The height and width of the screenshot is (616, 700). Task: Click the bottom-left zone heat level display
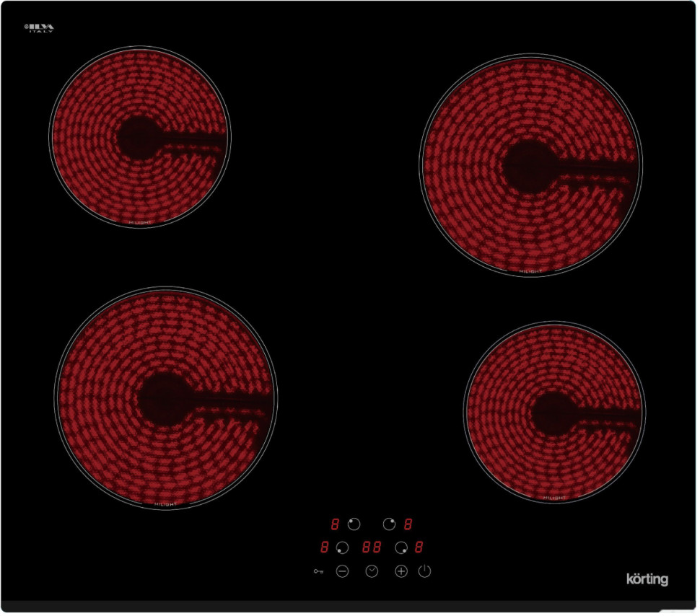point(325,547)
